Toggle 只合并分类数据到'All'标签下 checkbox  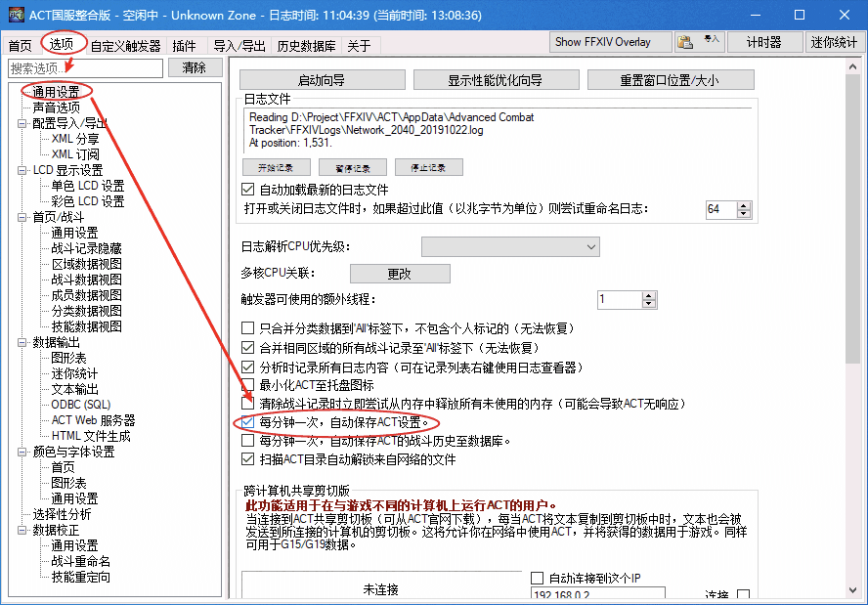click(248, 328)
